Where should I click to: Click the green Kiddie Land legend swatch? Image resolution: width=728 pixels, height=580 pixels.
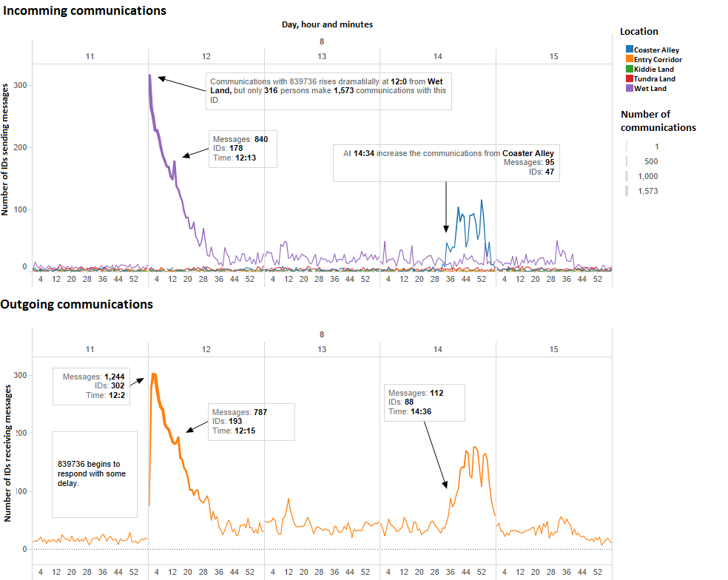629,70
